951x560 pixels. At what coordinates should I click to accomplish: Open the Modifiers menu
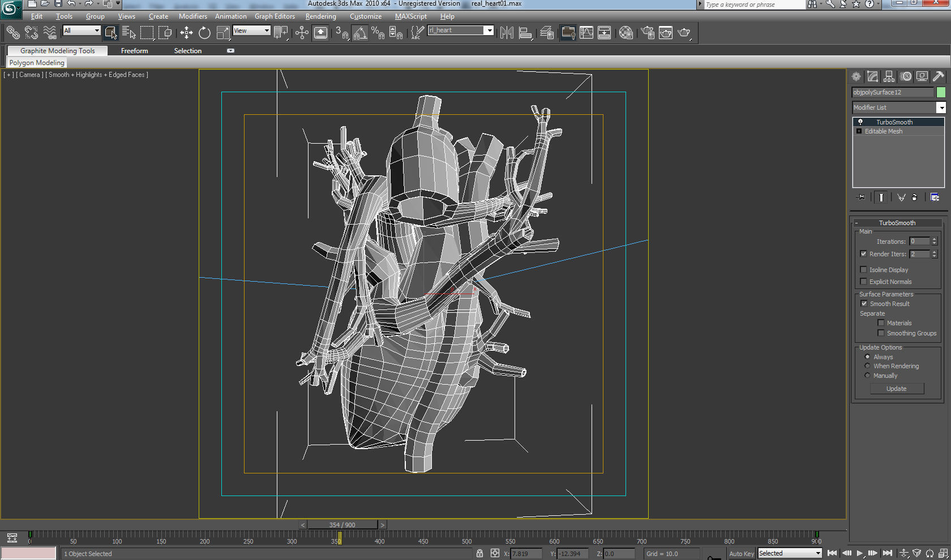tap(193, 16)
